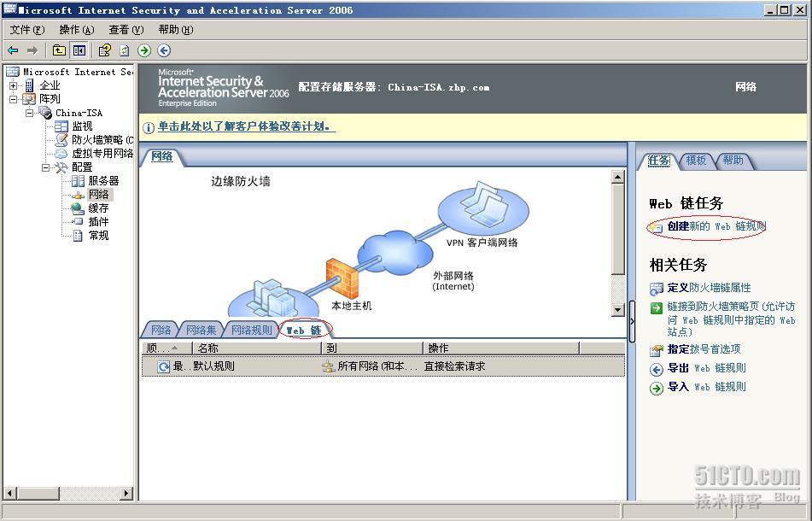
Task: Select 网络 node under 配置
Action: pos(98,195)
